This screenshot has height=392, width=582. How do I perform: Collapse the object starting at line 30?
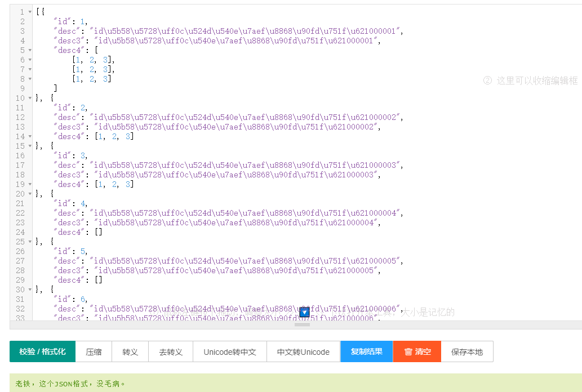tap(29, 289)
